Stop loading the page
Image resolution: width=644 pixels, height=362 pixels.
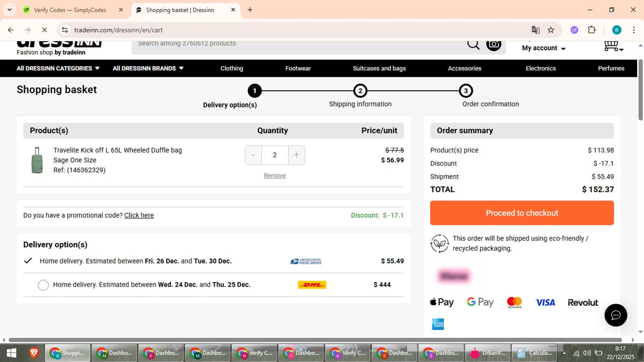point(44,30)
